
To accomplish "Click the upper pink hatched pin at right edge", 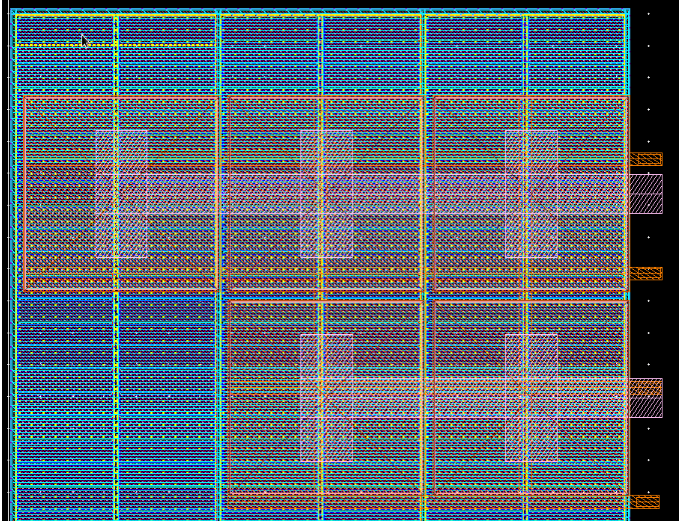I will 645,194.
